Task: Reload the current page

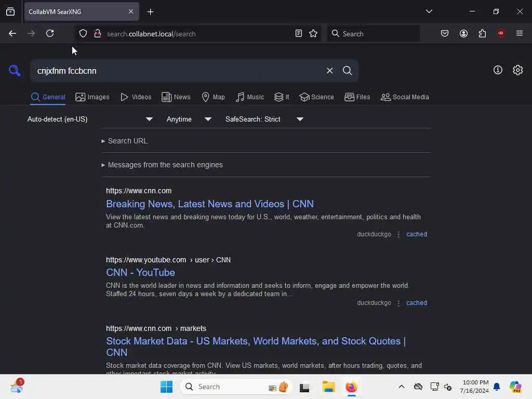Action: click(x=50, y=33)
